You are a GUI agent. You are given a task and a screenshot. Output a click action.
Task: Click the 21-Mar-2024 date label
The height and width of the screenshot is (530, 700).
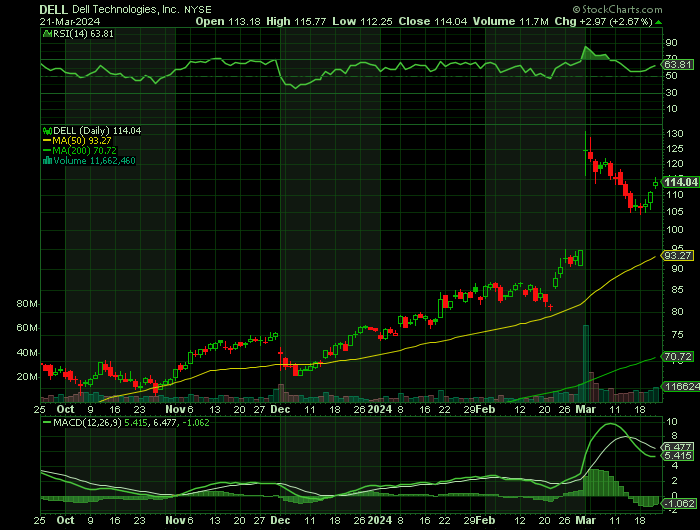coord(70,21)
